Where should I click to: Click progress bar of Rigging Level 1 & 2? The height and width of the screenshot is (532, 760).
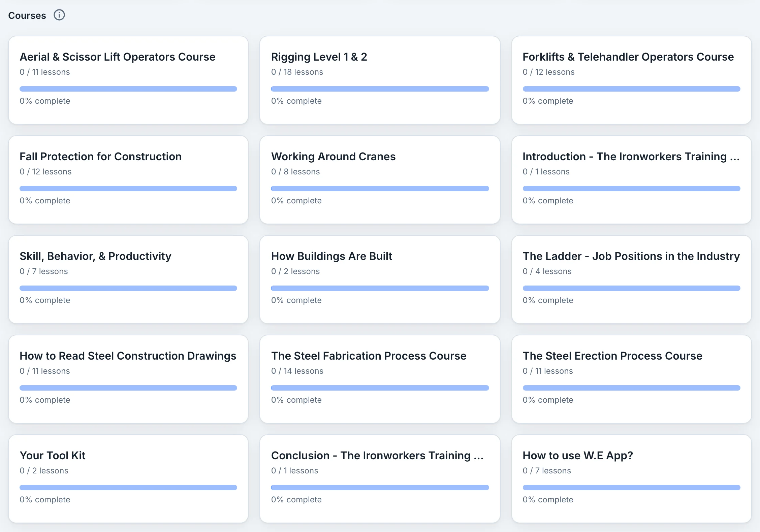click(x=380, y=89)
